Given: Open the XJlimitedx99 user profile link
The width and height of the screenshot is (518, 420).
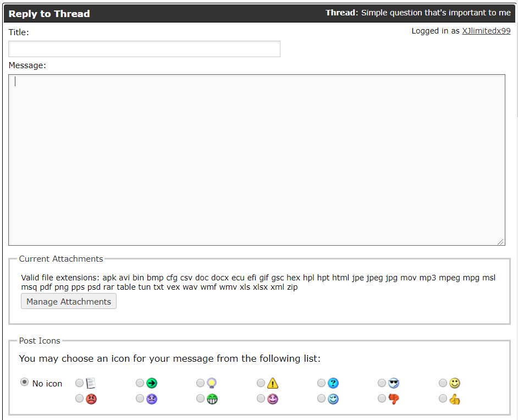Looking at the screenshot, I should (x=486, y=31).
